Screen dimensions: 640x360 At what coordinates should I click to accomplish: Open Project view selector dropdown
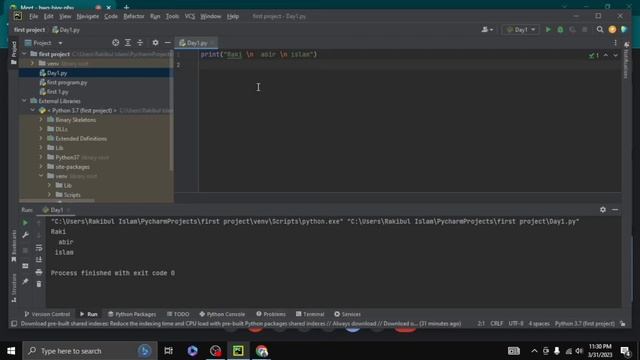click(44, 43)
